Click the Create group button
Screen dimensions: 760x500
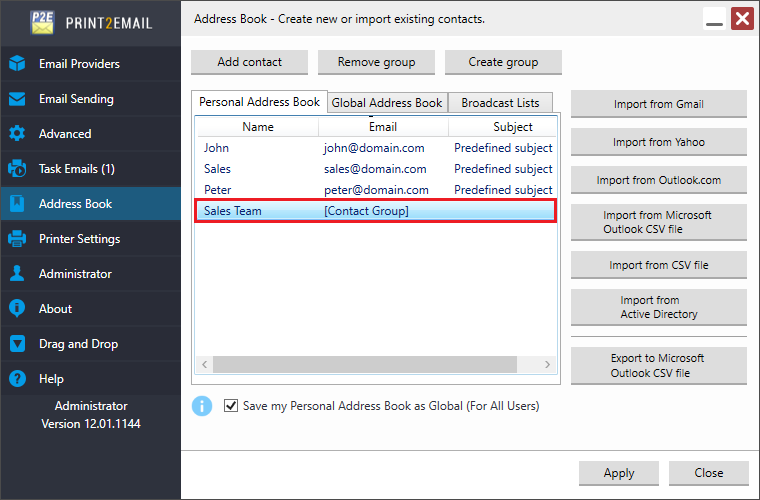tap(503, 62)
